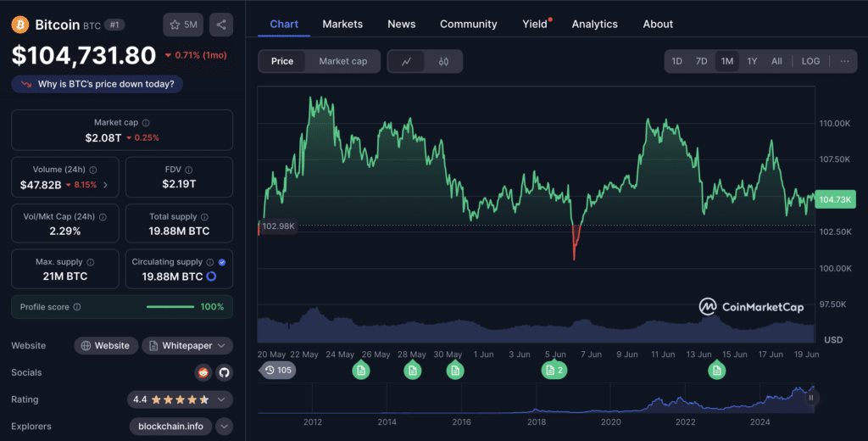868x441 pixels.
Task: Click the circulating supply ring progress icon
Action: [x=211, y=276]
